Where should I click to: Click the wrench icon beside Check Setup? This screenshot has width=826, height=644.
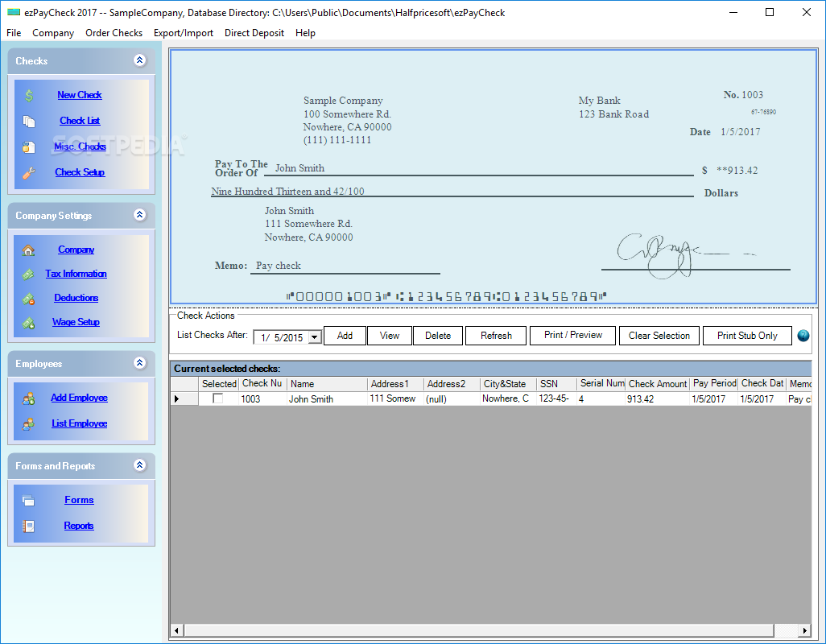[29, 173]
